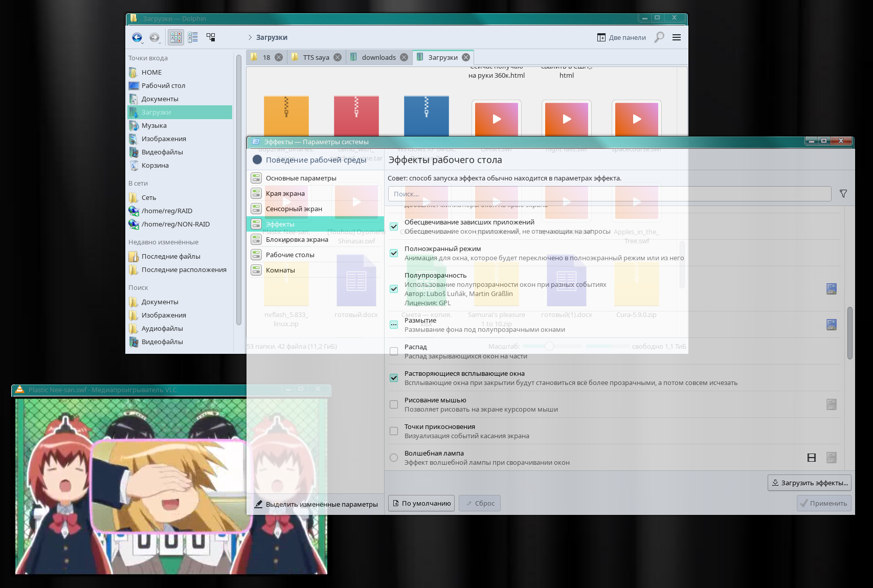The height and width of the screenshot is (588, 873).
Task: Switch to the tab named 18
Action: (x=266, y=57)
